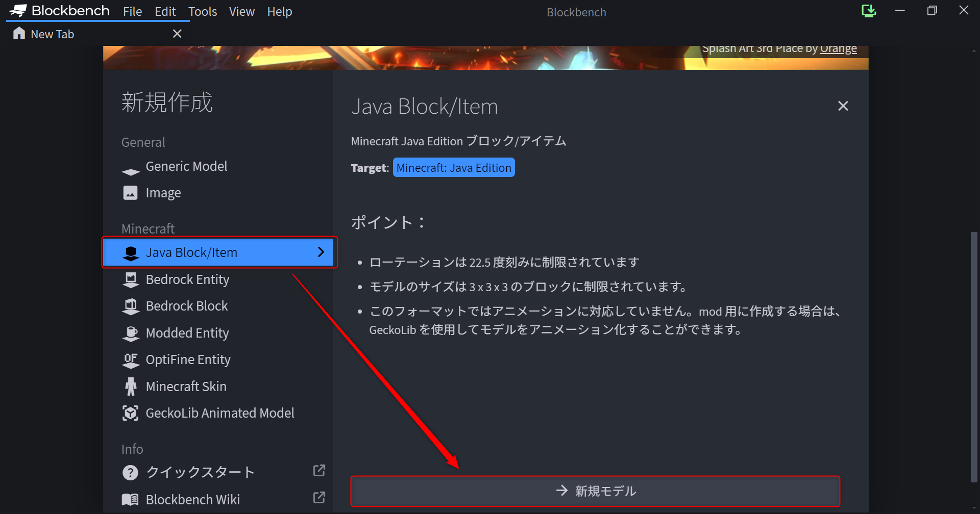The width and height of the screenshot is (980, 514).
Task: Click the Orange splash art credit link
Action: (838, 48)
